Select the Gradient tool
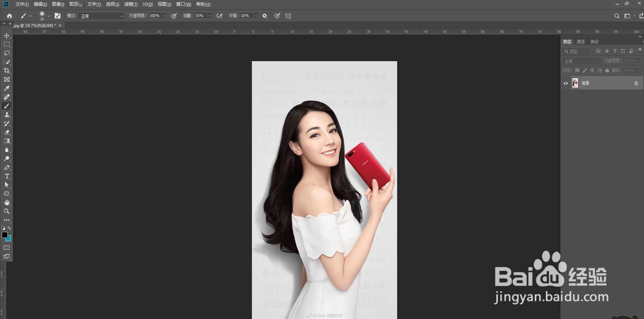644x319 pixels. (7, 141)
